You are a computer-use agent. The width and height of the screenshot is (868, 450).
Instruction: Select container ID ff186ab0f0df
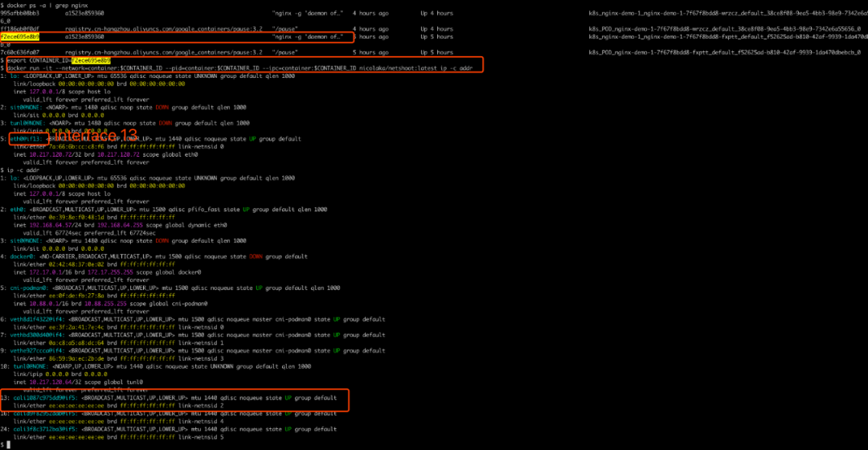19,29
